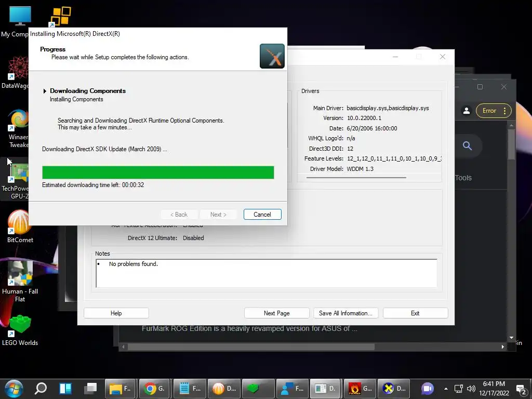Click the Version value 10.0.22000.1

coord(364,118)
